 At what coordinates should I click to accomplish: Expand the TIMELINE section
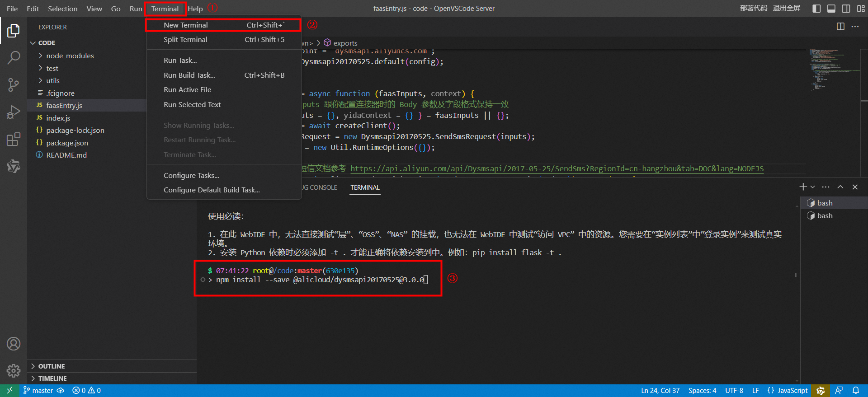[112, 378]
